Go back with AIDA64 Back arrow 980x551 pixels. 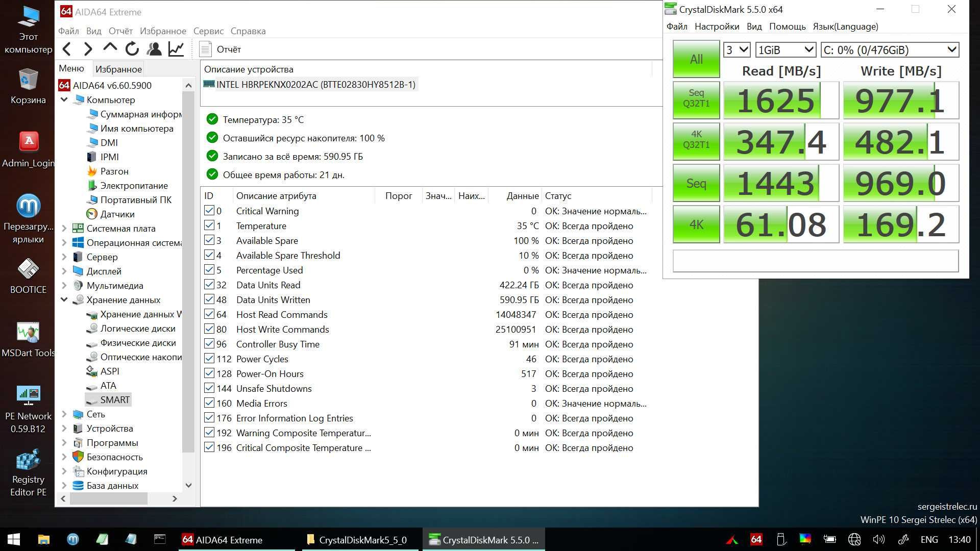coord(66,49)
